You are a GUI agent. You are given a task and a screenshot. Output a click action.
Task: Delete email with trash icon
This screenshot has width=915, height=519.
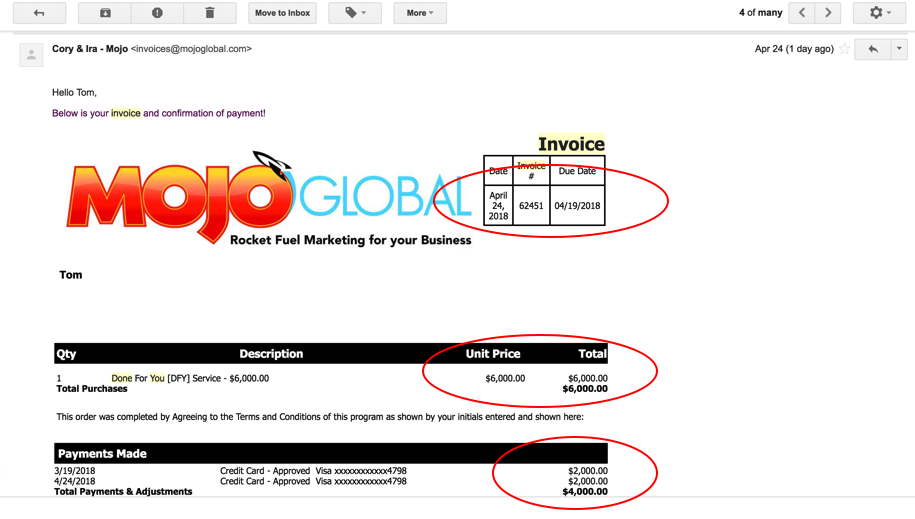(209, 13)
